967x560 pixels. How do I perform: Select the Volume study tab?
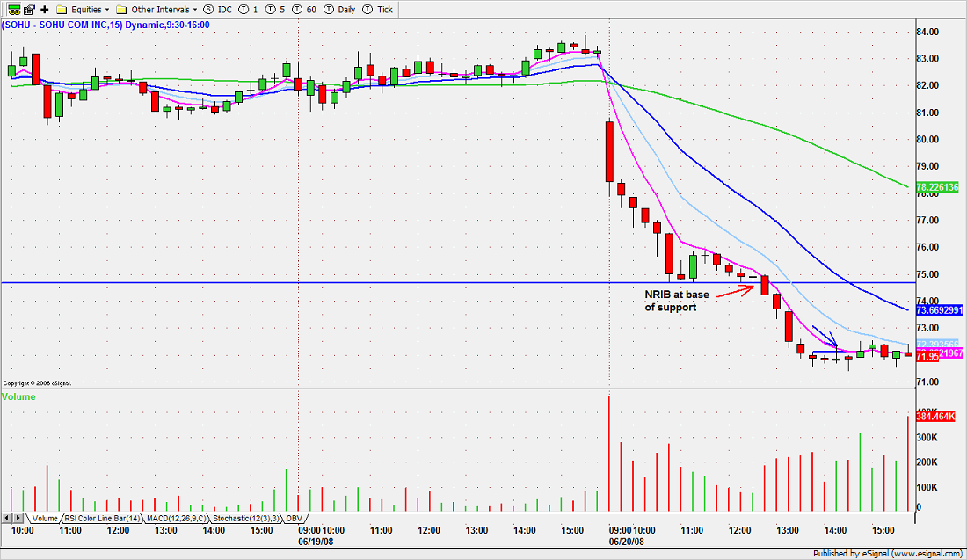coord(45,518)
